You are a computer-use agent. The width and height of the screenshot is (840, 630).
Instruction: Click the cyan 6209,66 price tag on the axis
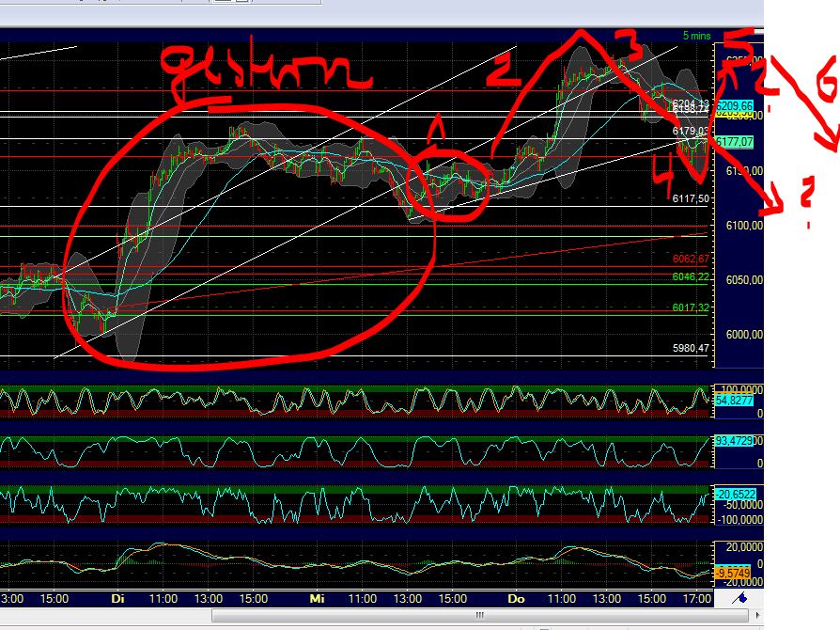tap(734, 106)
